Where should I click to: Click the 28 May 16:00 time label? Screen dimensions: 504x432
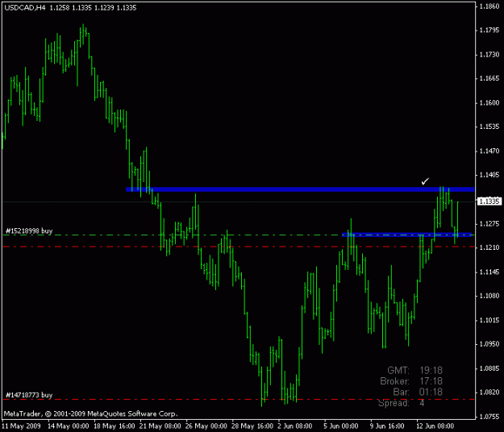pos(252,426)
